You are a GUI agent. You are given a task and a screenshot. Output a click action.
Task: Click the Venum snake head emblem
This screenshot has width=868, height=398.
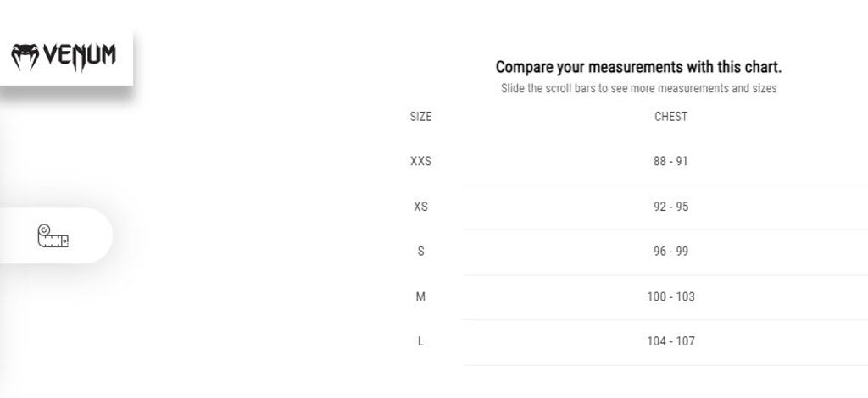coord(25,56)
